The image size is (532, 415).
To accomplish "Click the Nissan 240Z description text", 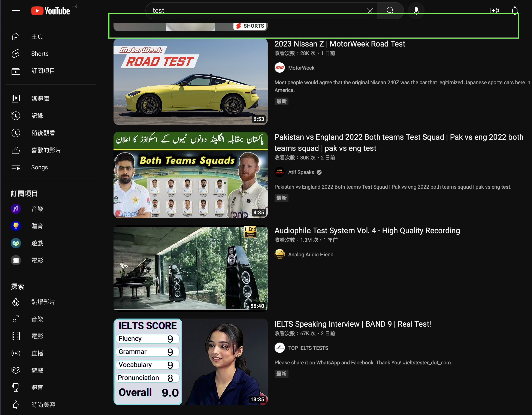I will point(402,86).
